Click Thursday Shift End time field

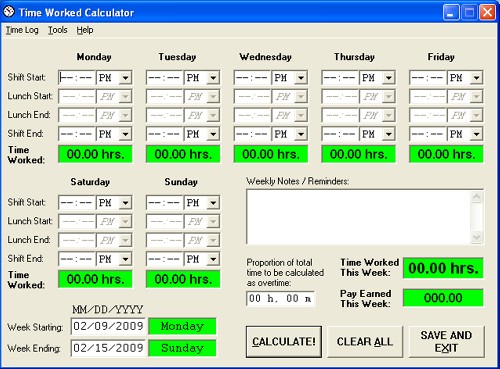[x=340, y=134]
